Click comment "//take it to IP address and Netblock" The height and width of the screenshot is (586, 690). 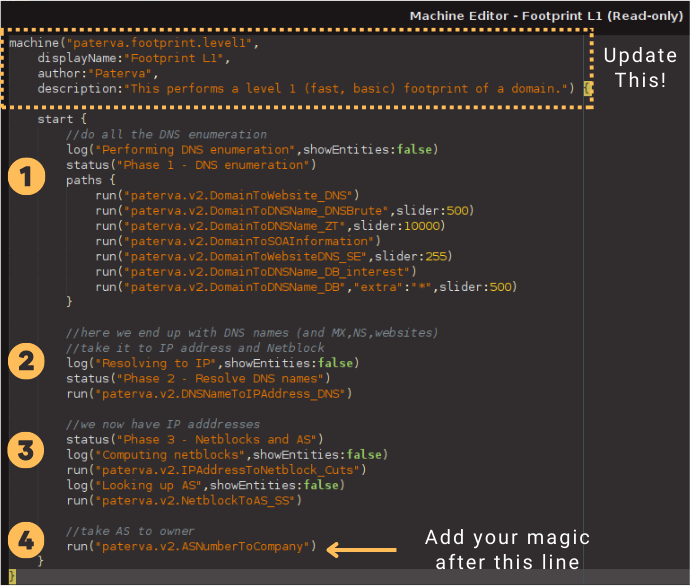[x=195, y=348]
